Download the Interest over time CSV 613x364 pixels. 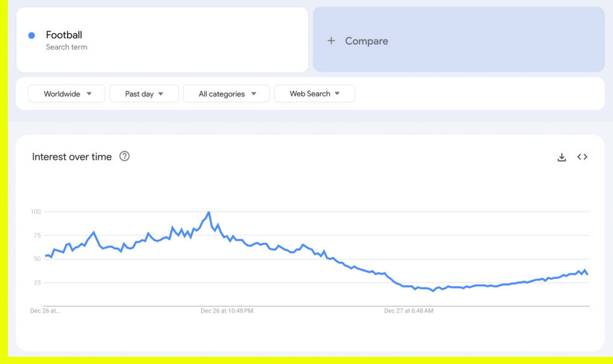click(562, 157)
